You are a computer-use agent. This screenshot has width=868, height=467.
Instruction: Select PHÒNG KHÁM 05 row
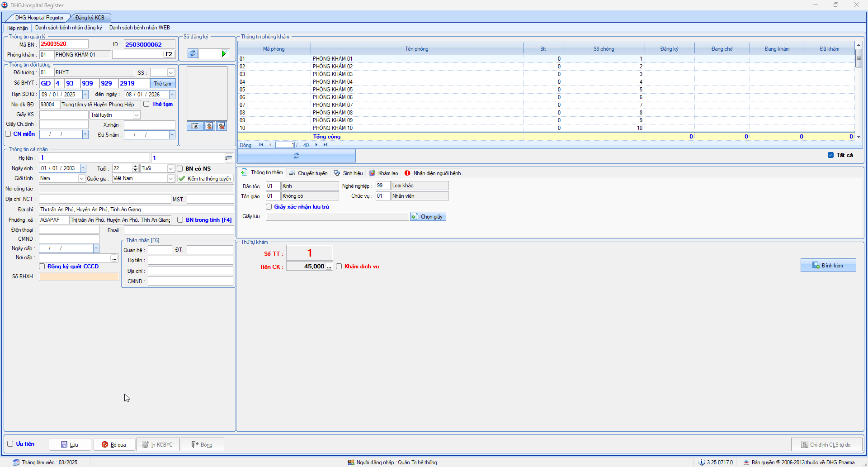point(546,90)
